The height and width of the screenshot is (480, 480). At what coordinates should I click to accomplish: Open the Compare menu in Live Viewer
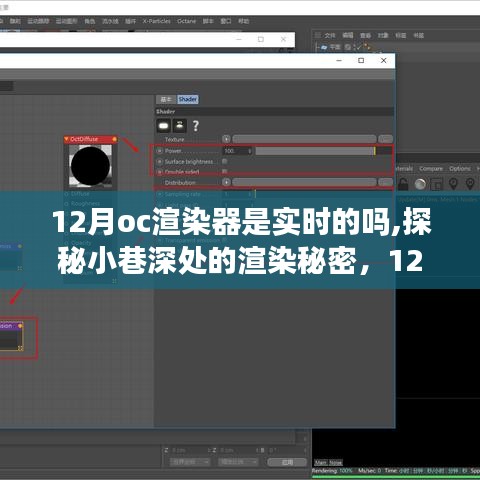click(431, 169)
